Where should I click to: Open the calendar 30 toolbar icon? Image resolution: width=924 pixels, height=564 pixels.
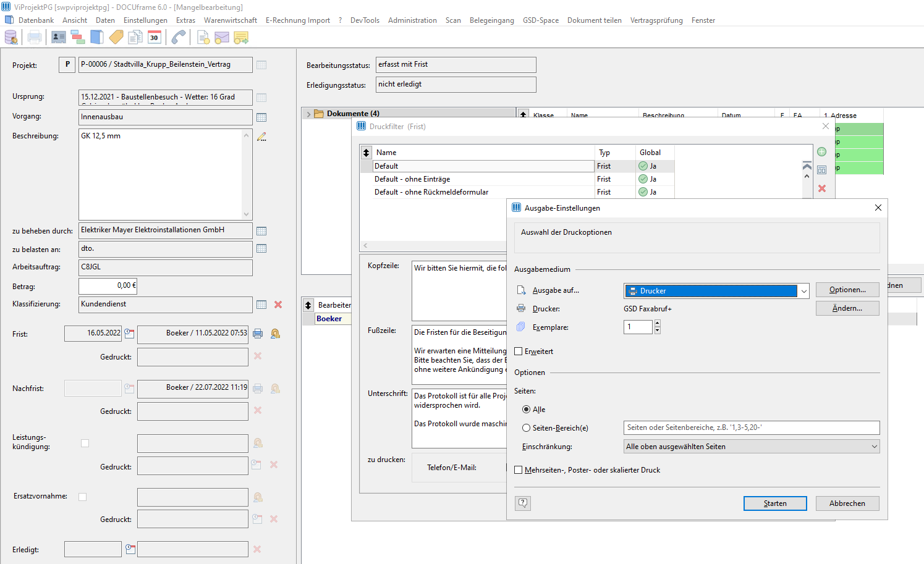(155, 38)
